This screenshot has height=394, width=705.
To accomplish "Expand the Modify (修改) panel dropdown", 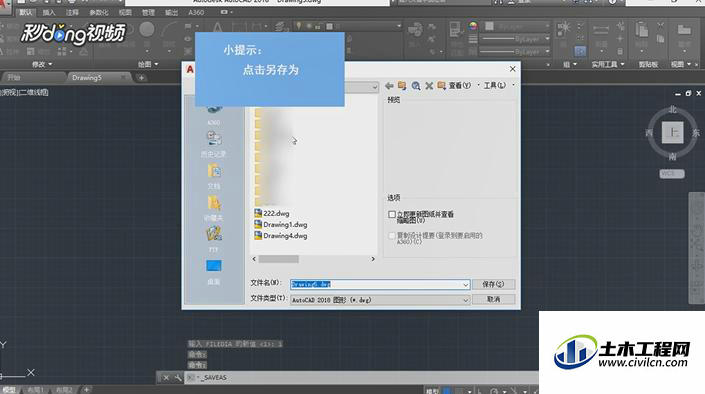I will (x=41, y=65).
